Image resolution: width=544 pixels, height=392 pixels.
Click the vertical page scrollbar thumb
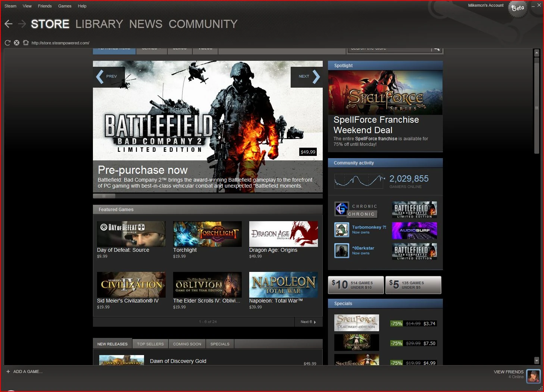(x=537, y=108)
